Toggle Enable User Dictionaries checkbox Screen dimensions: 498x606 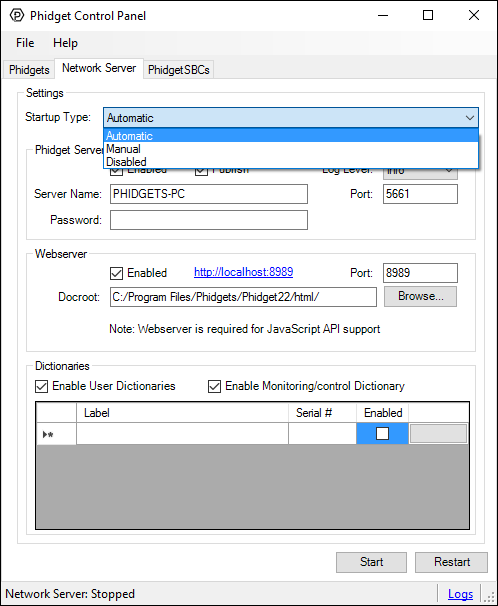[x=41, y=386]
